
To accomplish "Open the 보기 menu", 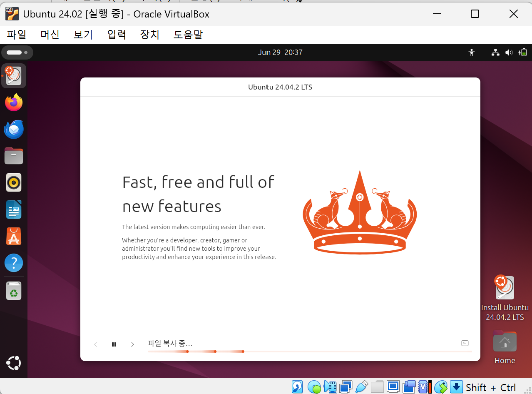I will tap(83, 35).
